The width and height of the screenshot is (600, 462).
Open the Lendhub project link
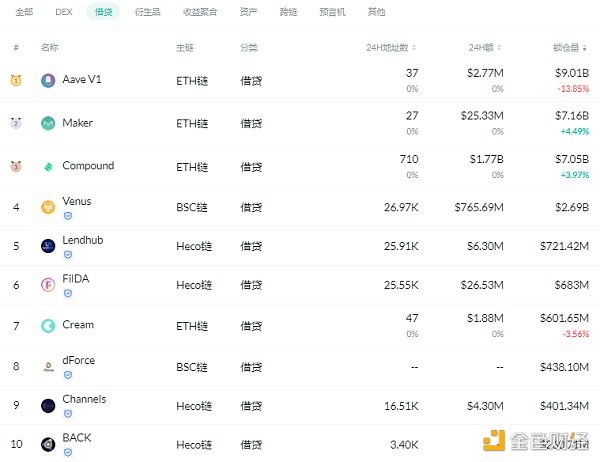[x=83, y=240]
